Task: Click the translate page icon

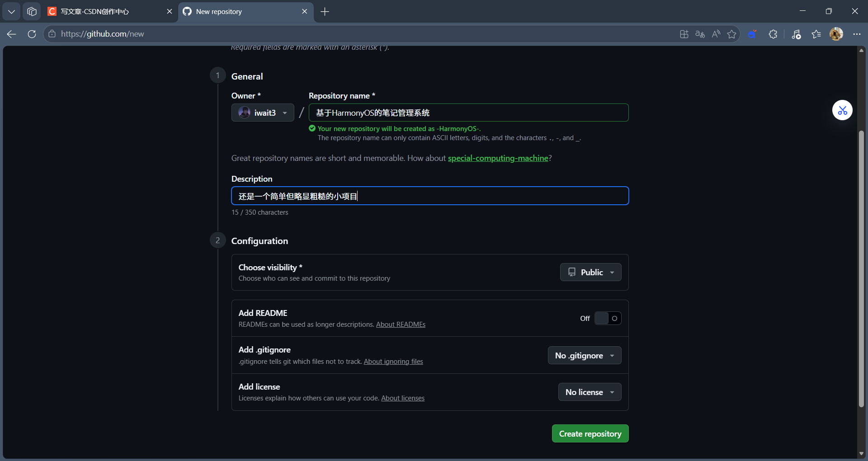Action: pos(700,34)
